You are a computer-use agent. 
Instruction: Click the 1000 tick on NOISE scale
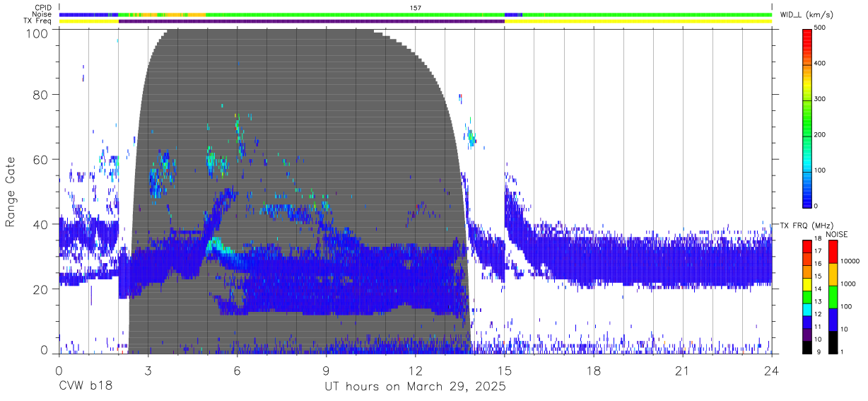(x=849, y=284)
